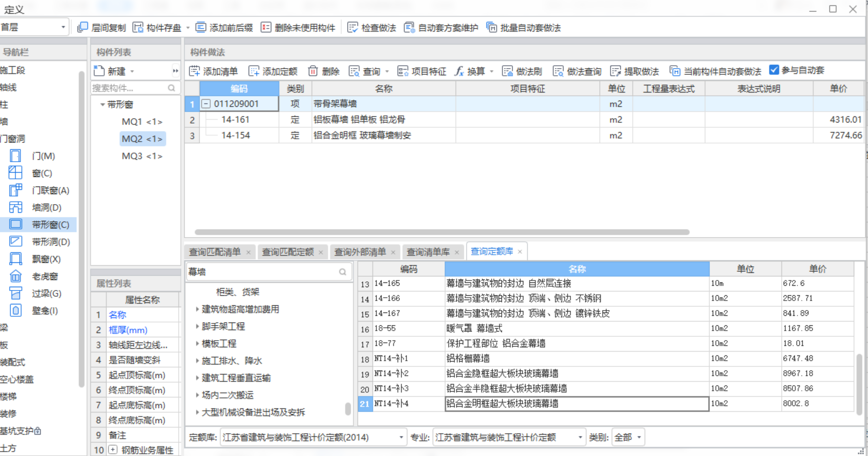This screenshot has height=456, width=868.
Task: Click 当前构件自动套做法 icon
Action: [x=675, y=71]
